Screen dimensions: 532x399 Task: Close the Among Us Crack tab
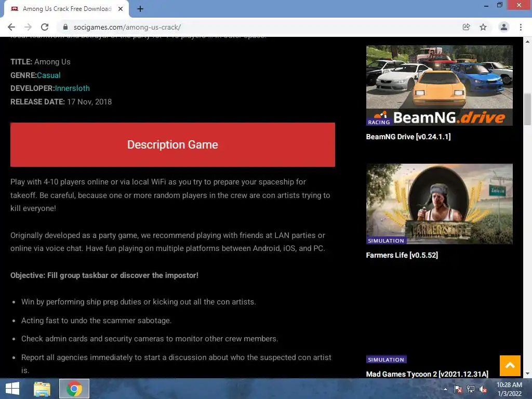[121, 9]
